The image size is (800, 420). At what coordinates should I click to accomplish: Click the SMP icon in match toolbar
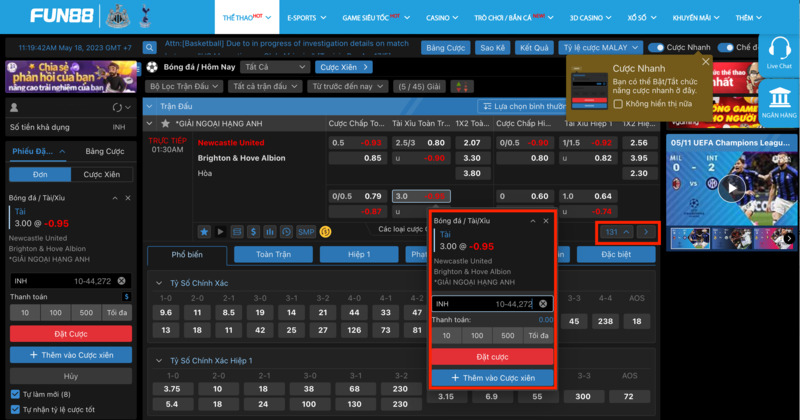pyautogui.click(x=306, y=231)
